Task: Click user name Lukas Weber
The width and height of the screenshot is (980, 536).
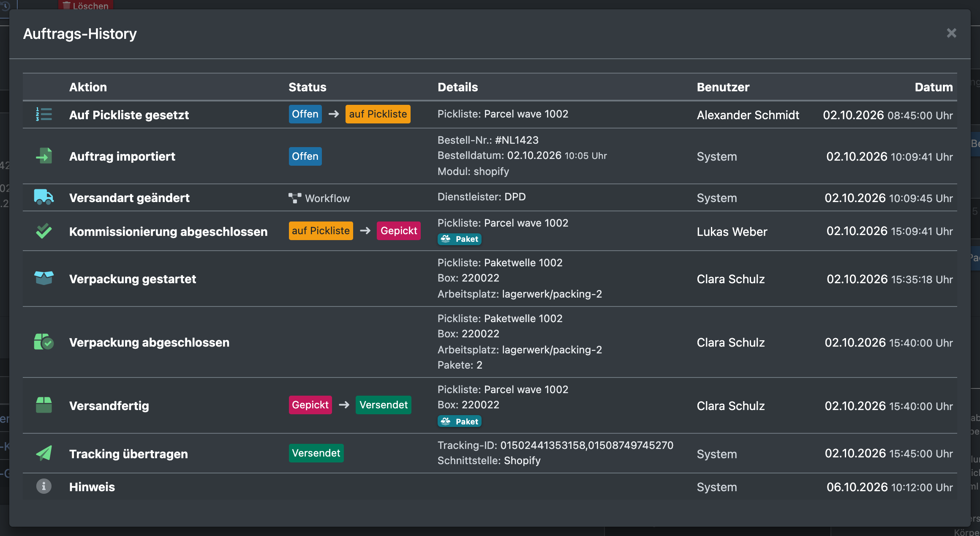Action: click(732, 232)
